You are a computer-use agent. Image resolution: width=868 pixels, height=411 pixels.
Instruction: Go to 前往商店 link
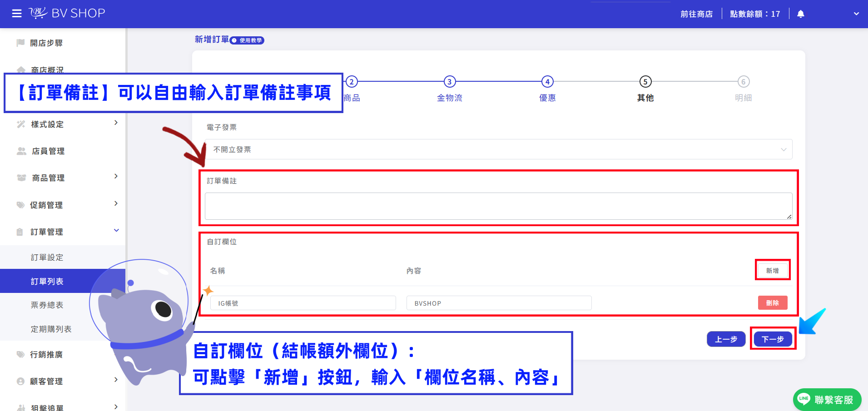click(x=696, y=14)
